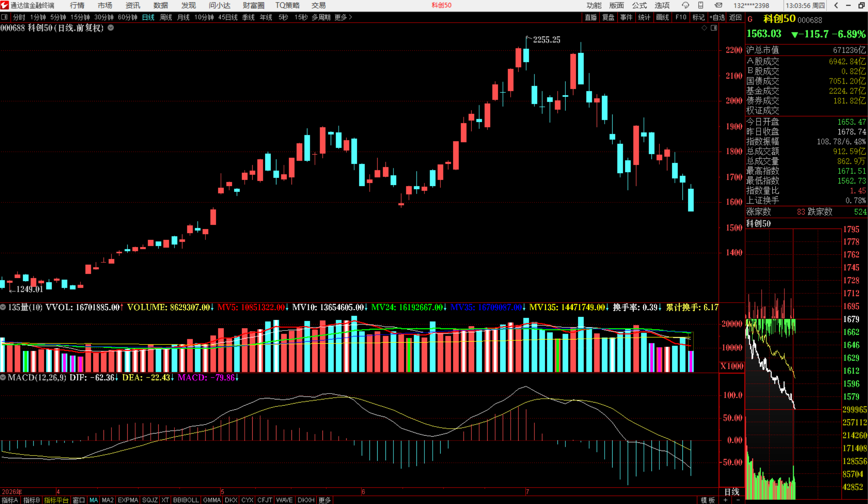Select the 季线 quarterly period
This screenshot has width=868, height=504.
click(x=248, y=17)
